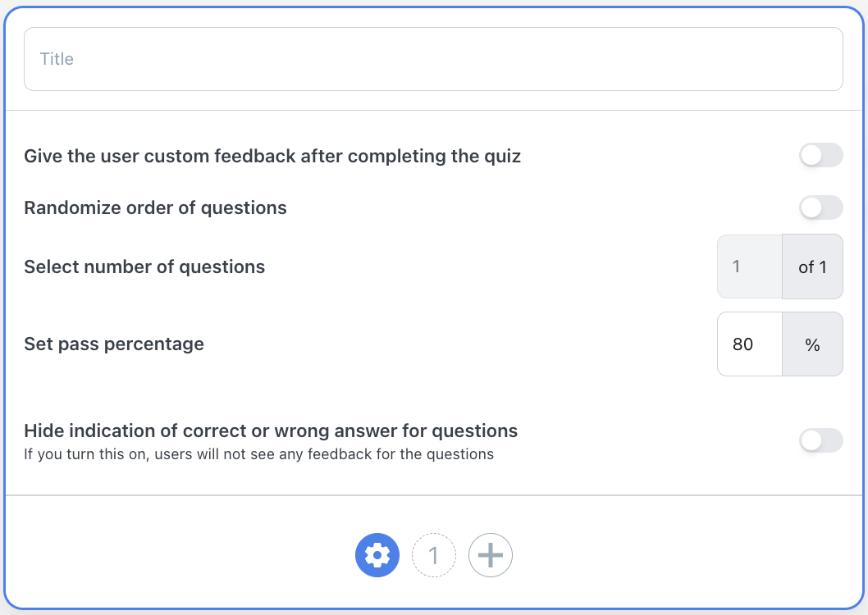Focus the pass percentage field showing 80
This screenshot has height=615, width=868.
pos(750,344)
